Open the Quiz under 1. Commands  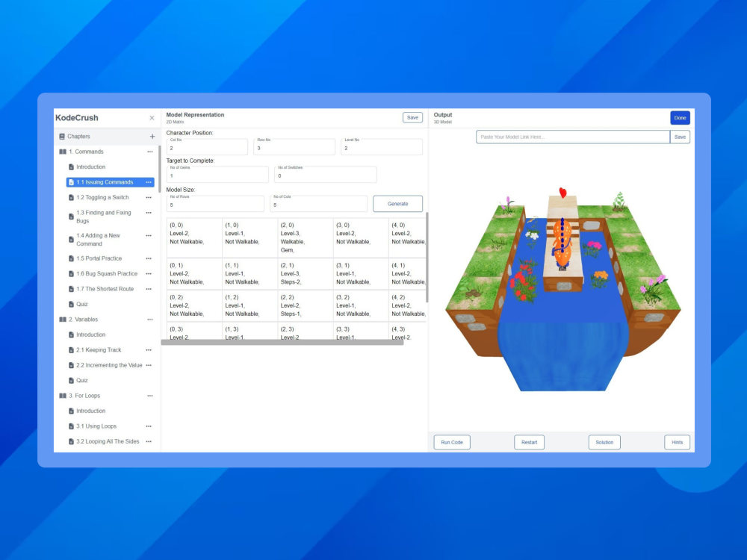(82, 305)
